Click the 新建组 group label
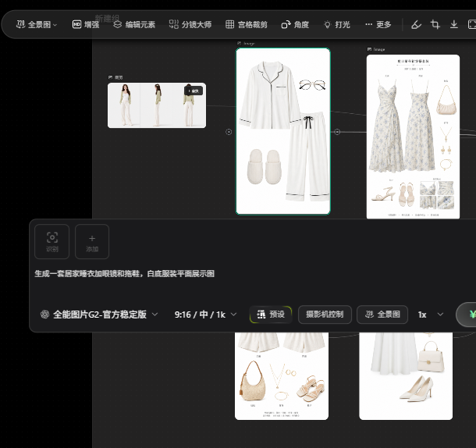This screenshot has height=448, width=476. coord(107,18)
